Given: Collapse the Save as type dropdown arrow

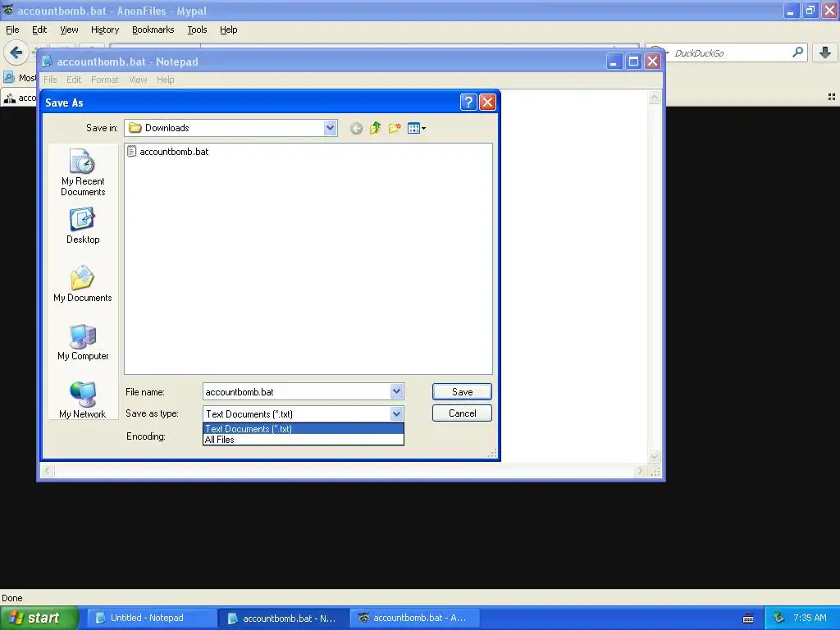Looking at the screenshot, I should (396, 413).
